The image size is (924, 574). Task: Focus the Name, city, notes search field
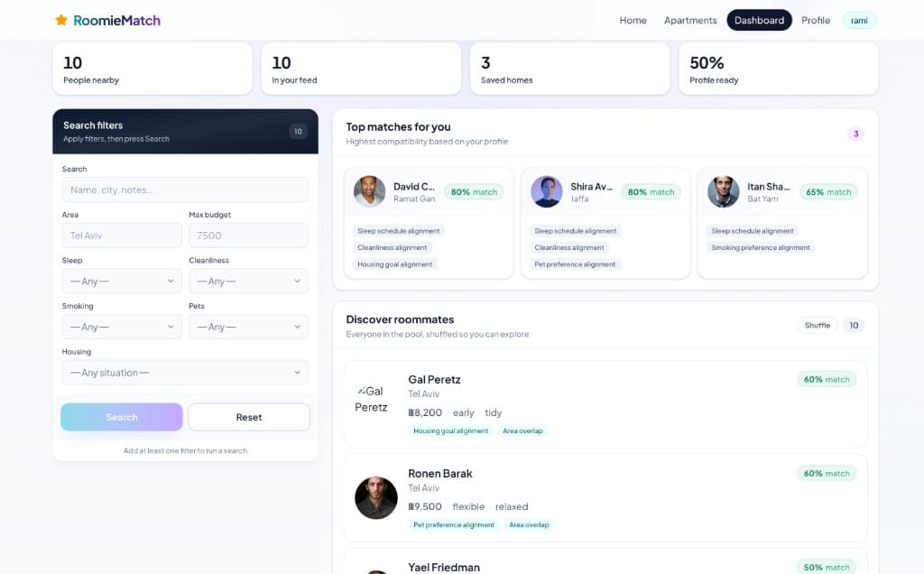click(185, 190)
